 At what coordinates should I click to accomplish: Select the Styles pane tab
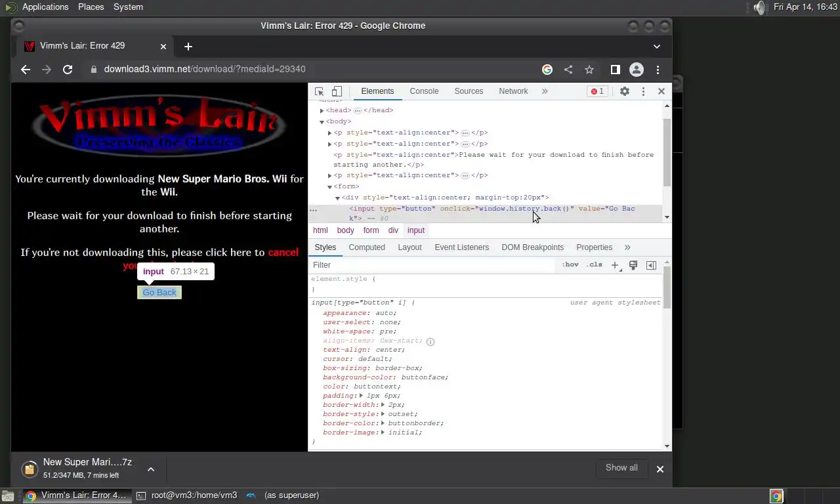coord(325,247)
